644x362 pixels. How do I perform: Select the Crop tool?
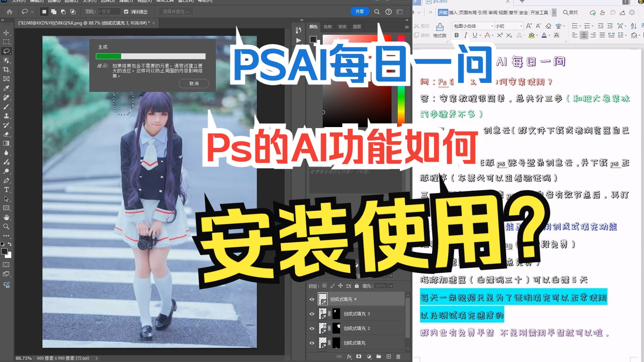click(x=6, y=70)
